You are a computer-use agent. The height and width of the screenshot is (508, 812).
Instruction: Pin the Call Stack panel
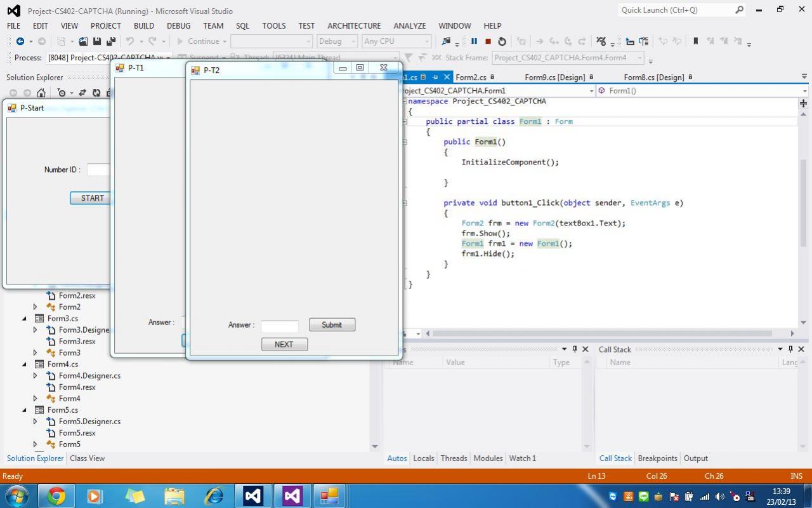click(790, 349)
